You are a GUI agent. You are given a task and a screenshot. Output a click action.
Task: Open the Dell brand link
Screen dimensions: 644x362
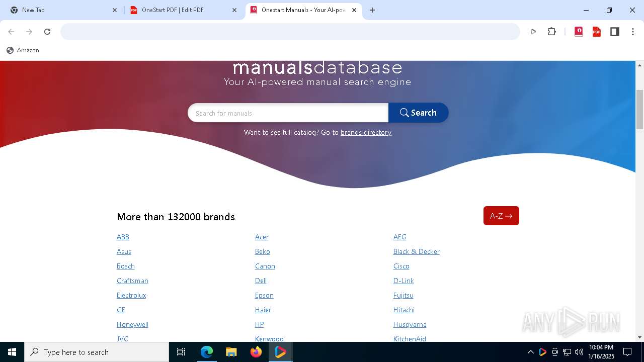coord(261,281)
